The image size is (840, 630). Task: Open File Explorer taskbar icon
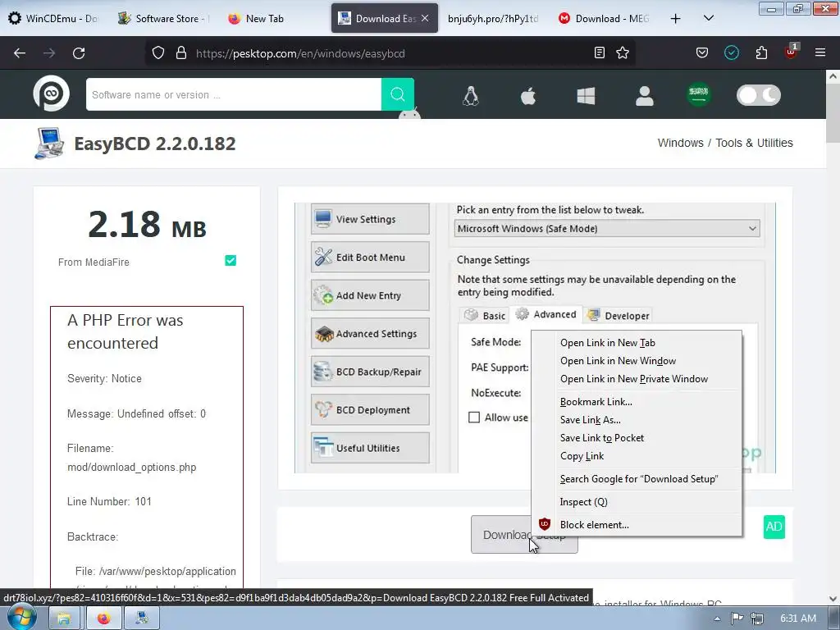coord(64,619)
